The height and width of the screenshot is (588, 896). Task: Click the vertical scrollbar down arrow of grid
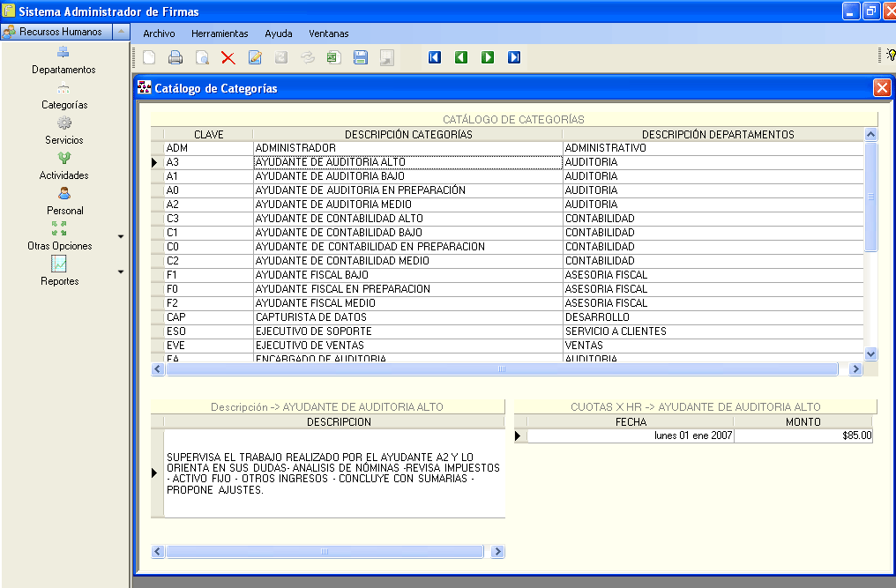(x=870, y=354)
